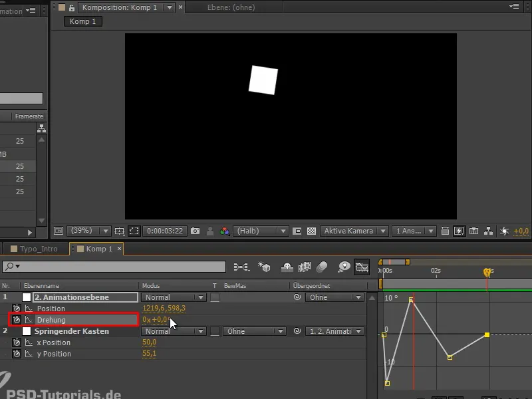532x399 pixels.
Task: Enable Motion Blur for the composition
Action: coord(323,267)
